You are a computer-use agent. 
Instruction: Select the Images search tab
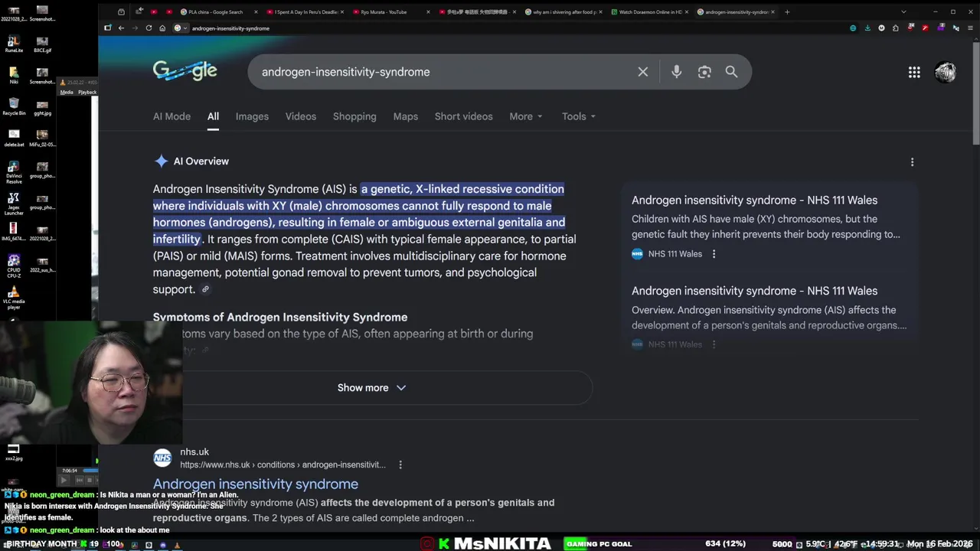pyautogui.click(x=252, y=116)
